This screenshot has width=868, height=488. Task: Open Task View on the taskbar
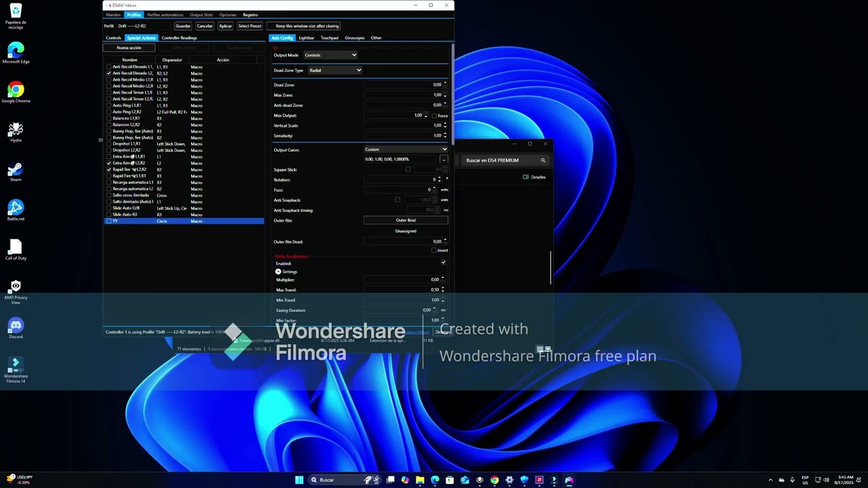tap(391, 480)
